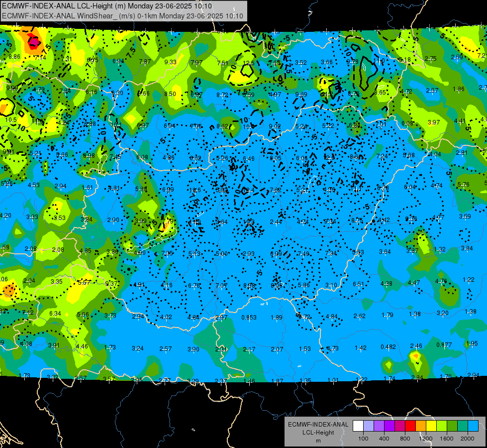Click the wind shear value 0.853
Screen dimensions: 487x448
coord(249,318)
